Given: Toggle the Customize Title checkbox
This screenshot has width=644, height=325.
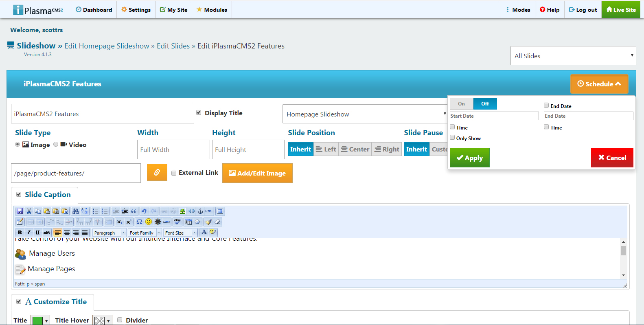Looking at the screenshot, I should click(x=19, y=301).
